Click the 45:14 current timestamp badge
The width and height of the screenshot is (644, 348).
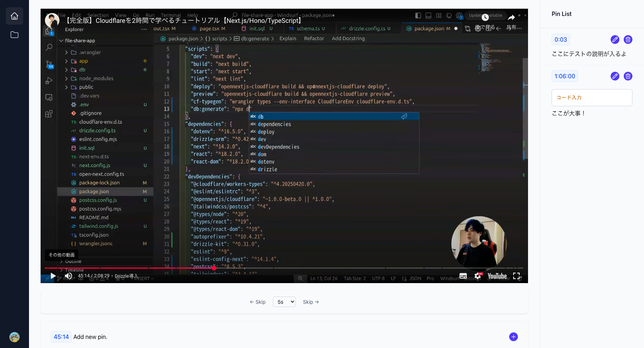coord(61,337)
